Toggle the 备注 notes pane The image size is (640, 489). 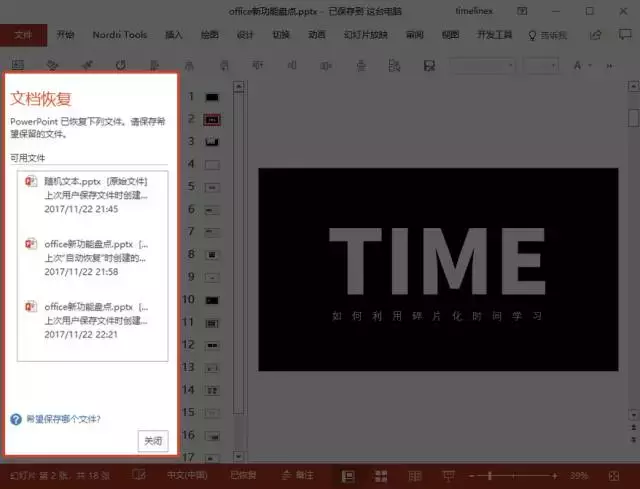[x=298, y=476]
